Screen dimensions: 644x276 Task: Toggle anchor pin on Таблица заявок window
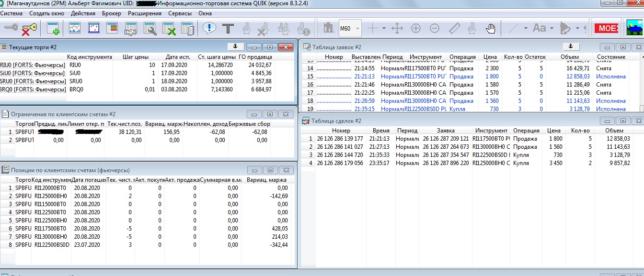click(570, 47)
